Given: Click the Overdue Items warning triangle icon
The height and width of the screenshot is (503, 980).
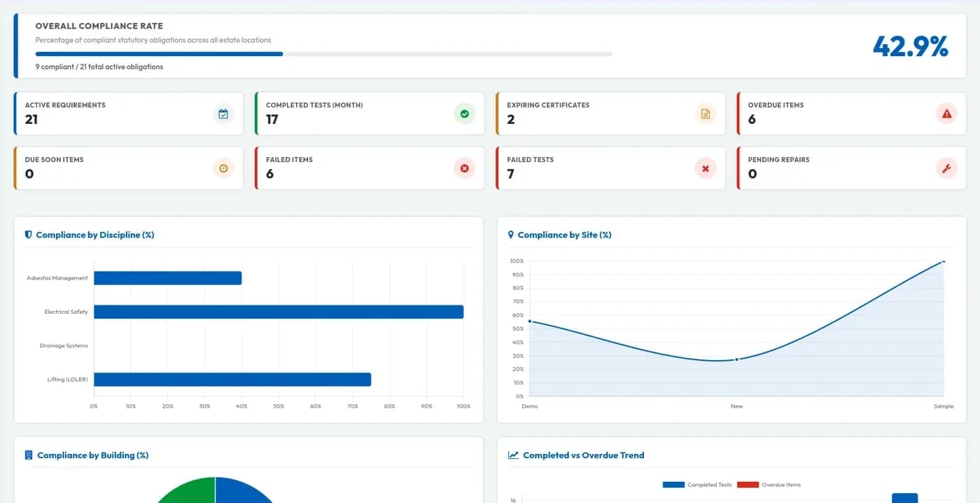Looking at the screenshot, I should [x=946, y=113].
